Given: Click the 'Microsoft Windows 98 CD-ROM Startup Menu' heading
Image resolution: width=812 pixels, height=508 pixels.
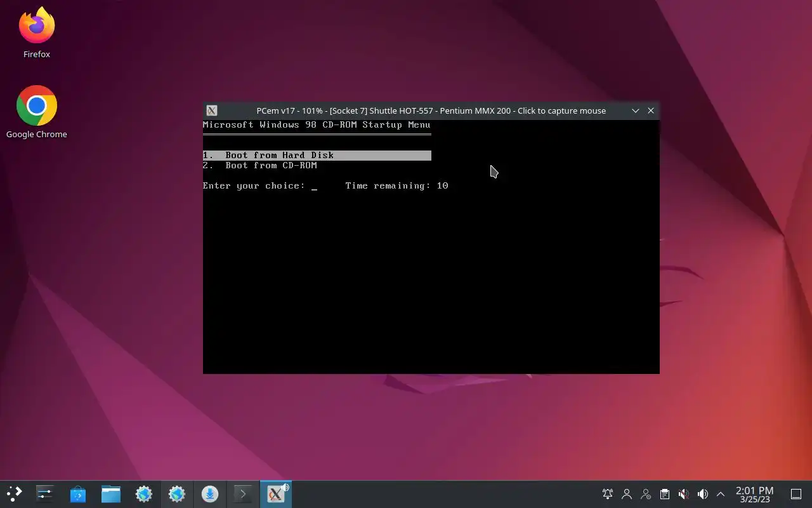Looking at the screenshot, I should point(317,124).
